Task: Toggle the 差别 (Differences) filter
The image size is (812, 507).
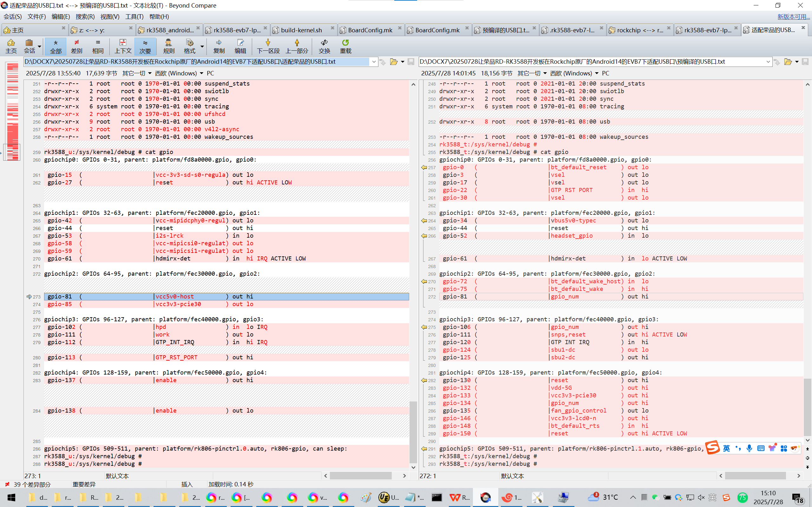Action: (76, 46)
